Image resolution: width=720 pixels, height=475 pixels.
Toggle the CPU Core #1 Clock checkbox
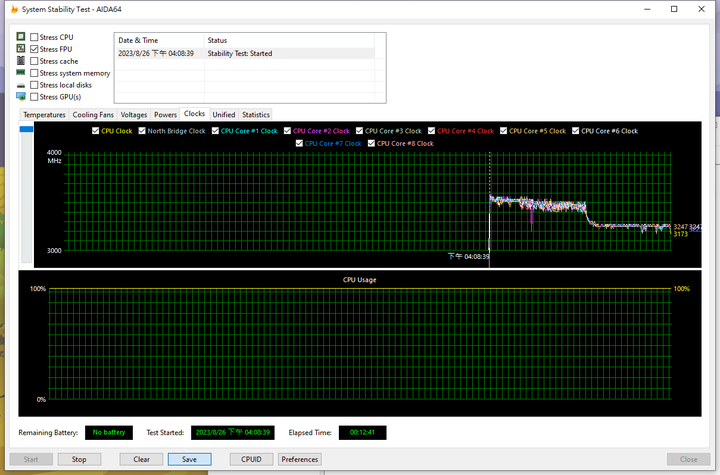click(215, 131)
